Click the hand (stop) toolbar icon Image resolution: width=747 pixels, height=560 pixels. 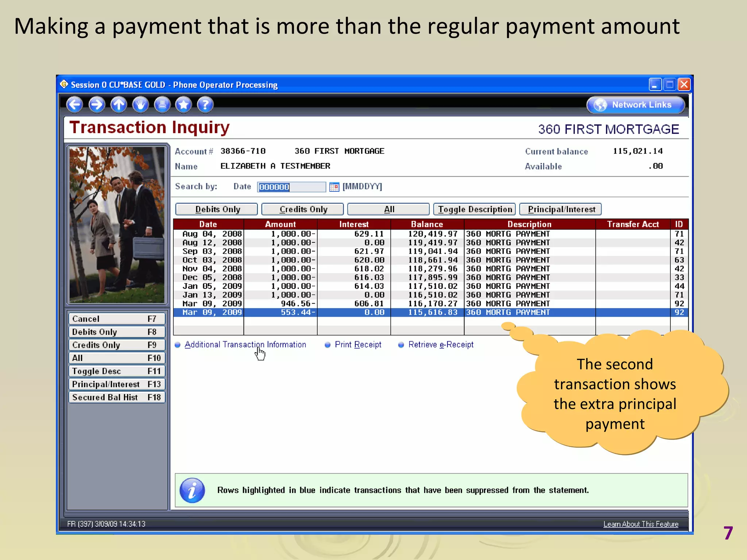click(x=140, y=105)
